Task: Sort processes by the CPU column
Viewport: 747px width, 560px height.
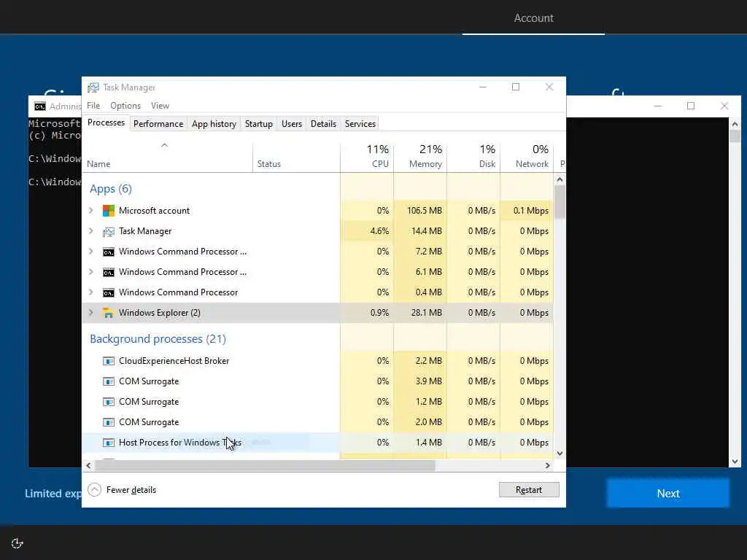Action: pos(368,156)
